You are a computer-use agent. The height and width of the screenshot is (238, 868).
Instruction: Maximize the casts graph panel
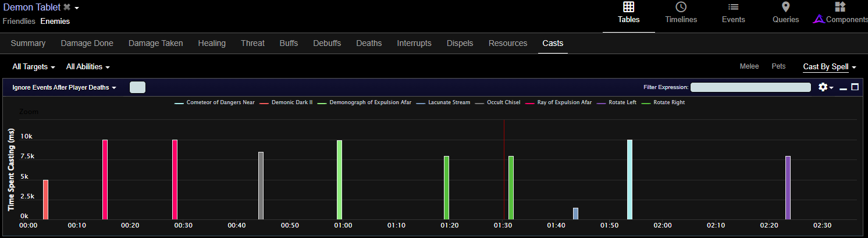tap(855, 87)
